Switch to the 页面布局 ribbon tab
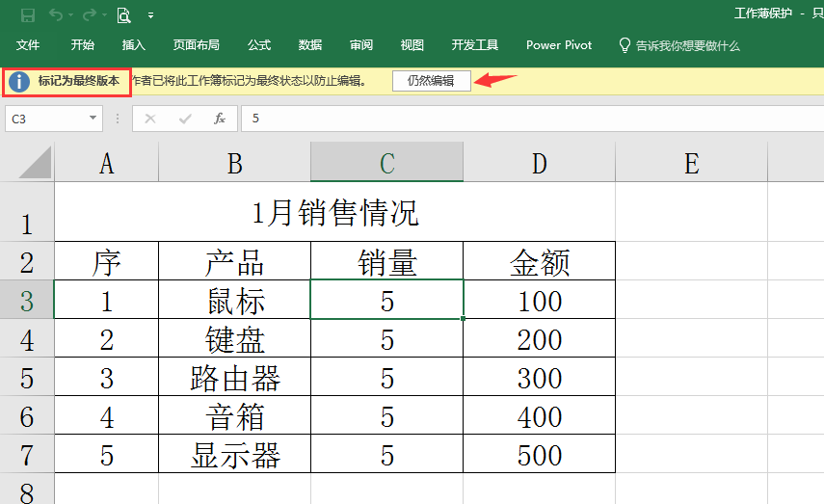Image resolution: width=824 pixels, height=504 pixels. click(x=196, y=45)
